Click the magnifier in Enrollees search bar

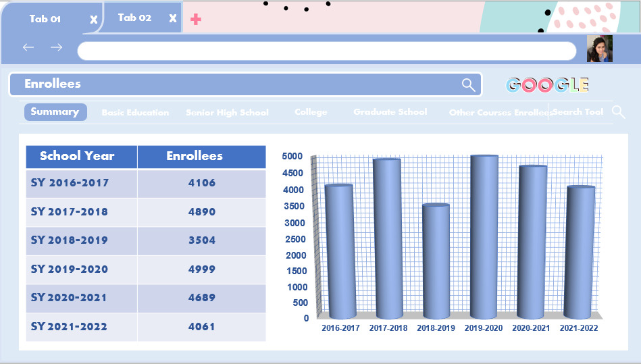coord(469,85)
